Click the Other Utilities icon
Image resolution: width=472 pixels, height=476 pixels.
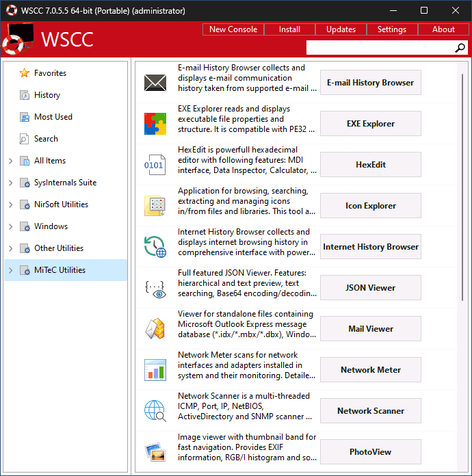pos(25,248)
